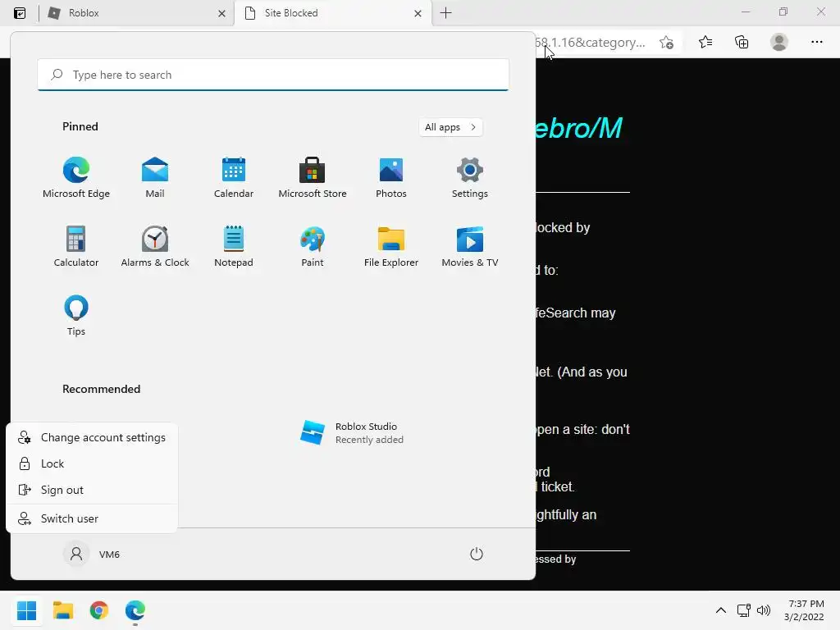Click the volume speaker icon
This screenshot has width=840, height=630.
764,610
